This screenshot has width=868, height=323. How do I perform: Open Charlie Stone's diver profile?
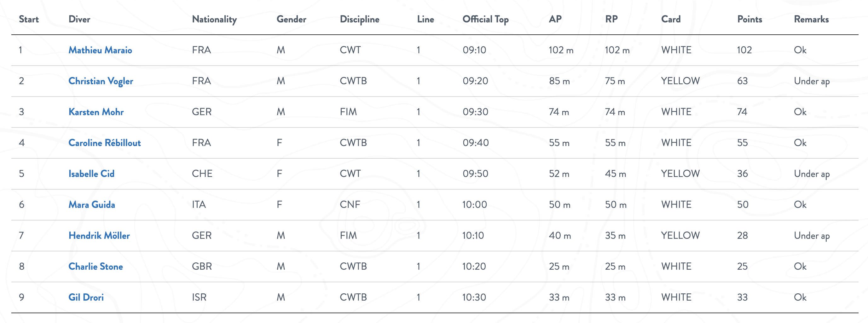tap(96, 266)
